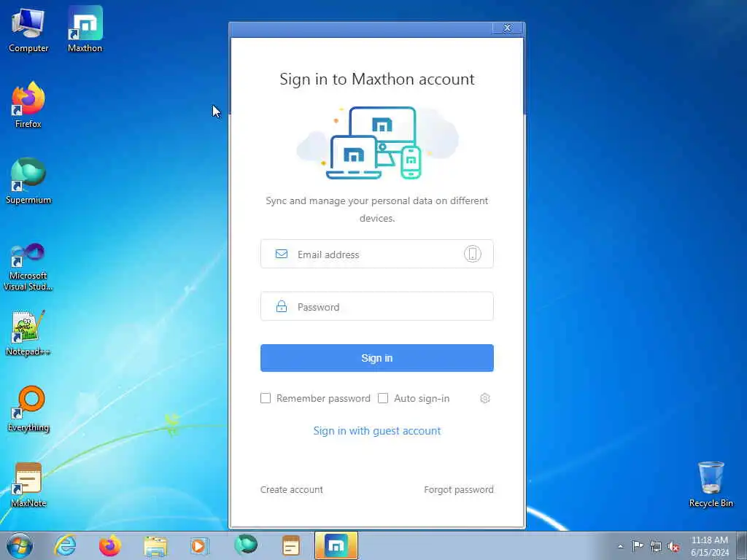Image resolution: width=747 pixels, height=560 pixels.
Task: Select the Everything search desktop shortcut
Action: click(28, 408)
